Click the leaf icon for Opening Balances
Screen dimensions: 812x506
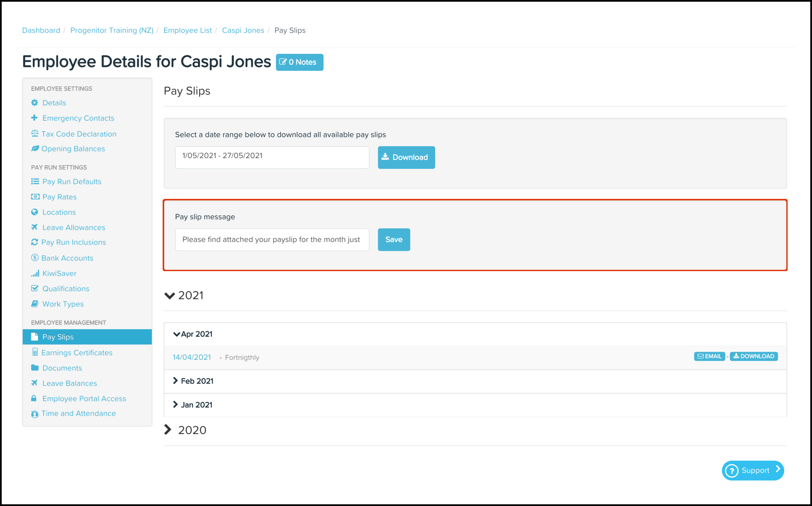click(x=35, y=148)
